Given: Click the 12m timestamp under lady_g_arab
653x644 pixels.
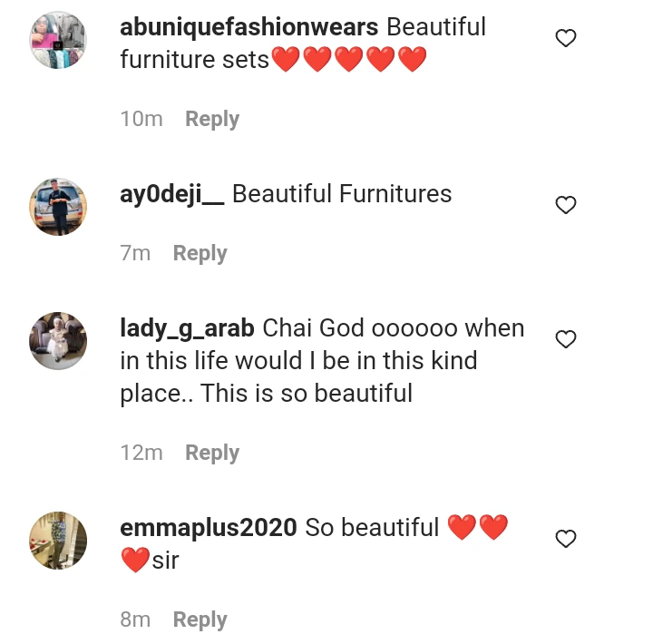Looking at the screenshot, I should click(141, 453).
